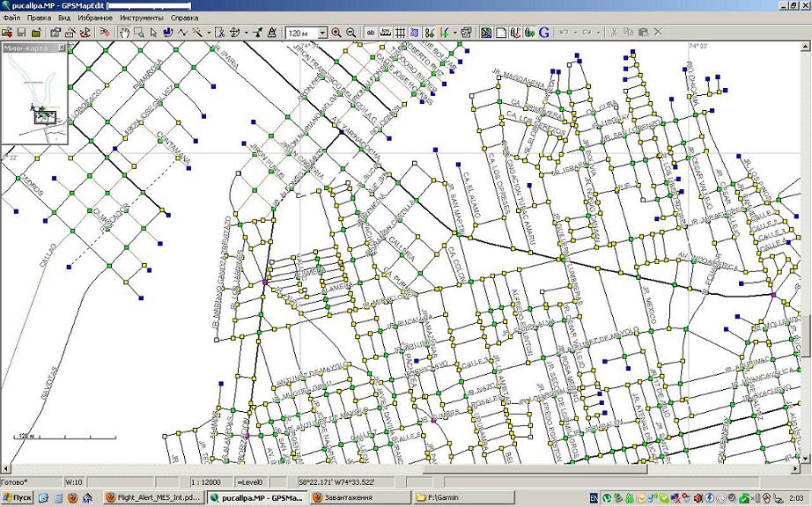Select the polyline drawing tool
The height and width of the screenshot is (507, 812).
click(182, 33)
